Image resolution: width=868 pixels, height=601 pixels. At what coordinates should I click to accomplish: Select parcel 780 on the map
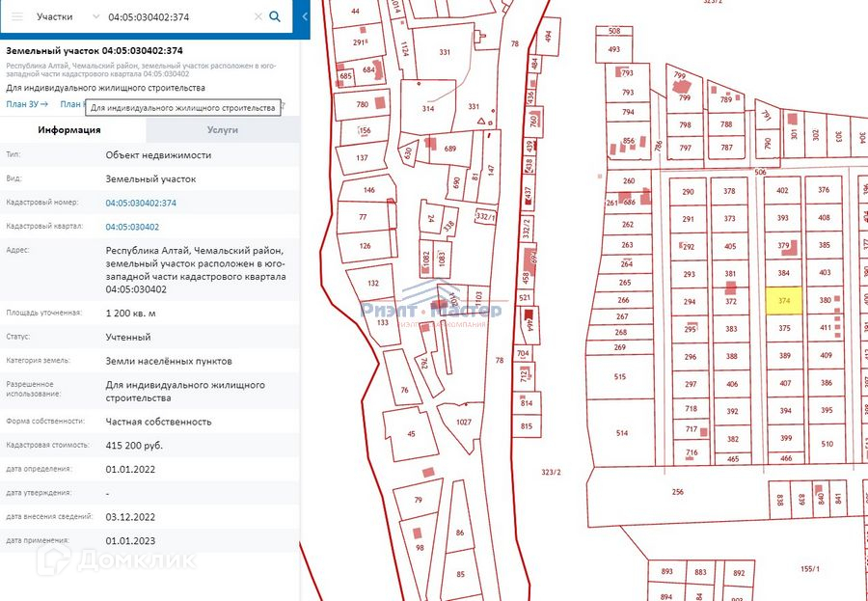[362, 104]
